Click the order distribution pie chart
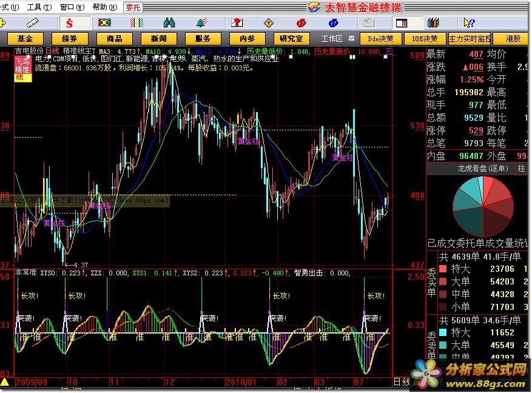The width and height of the screenshot is (532, 393). [x=483, y=206]
